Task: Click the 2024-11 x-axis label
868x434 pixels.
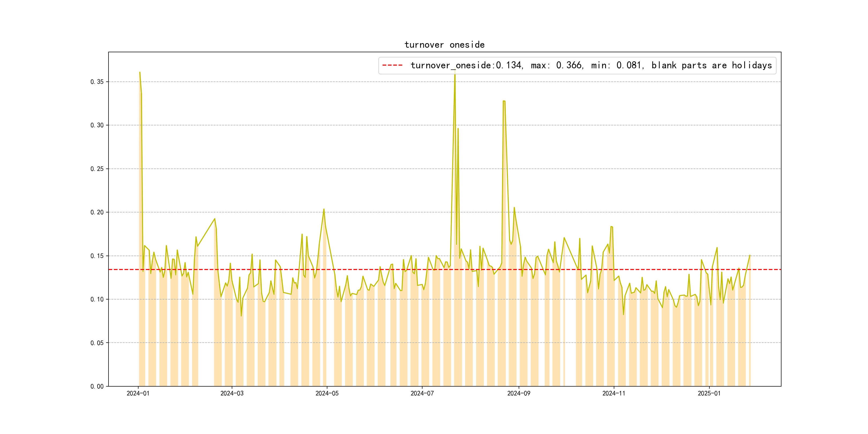Action: 613,393
